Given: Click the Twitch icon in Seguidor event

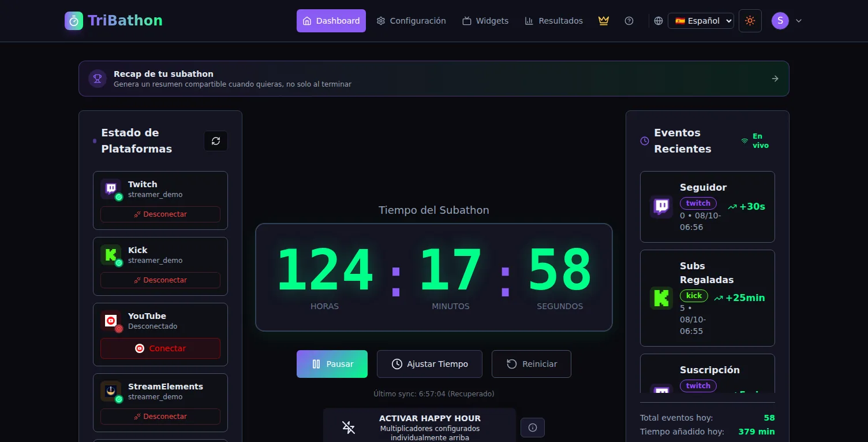Looking at the screenshot, I should point(661,207).
